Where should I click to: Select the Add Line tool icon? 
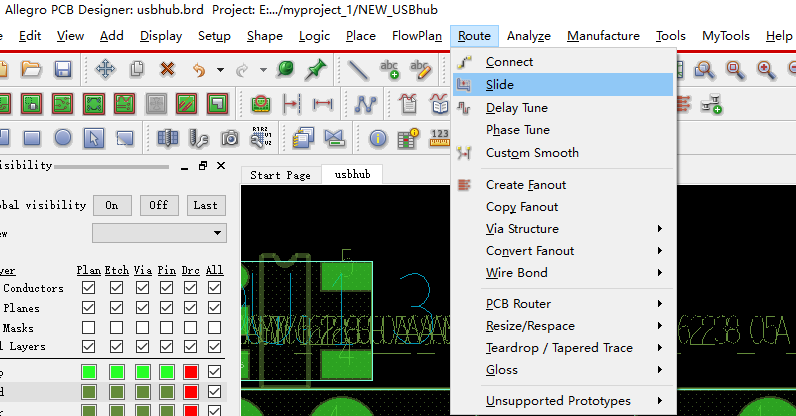[358, 70]
